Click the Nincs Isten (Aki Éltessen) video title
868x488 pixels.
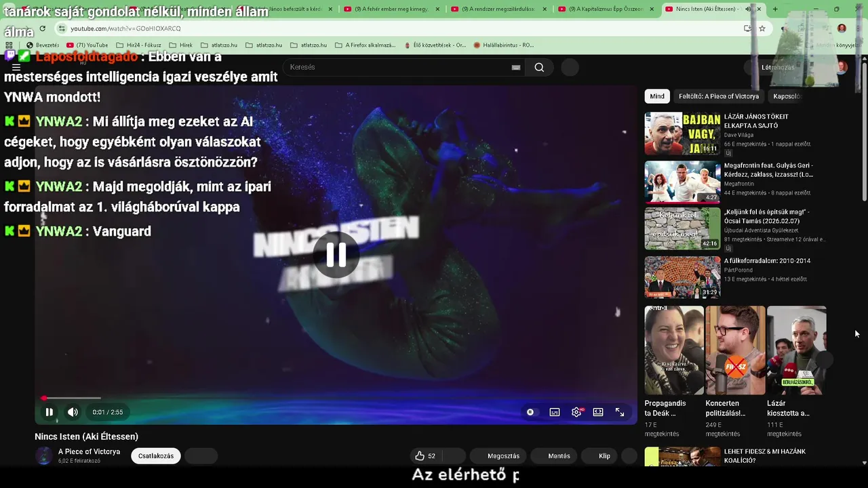tap(86, 436)
